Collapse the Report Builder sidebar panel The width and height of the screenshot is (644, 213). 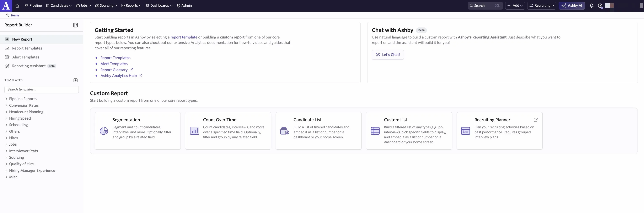tap(75, 25)
